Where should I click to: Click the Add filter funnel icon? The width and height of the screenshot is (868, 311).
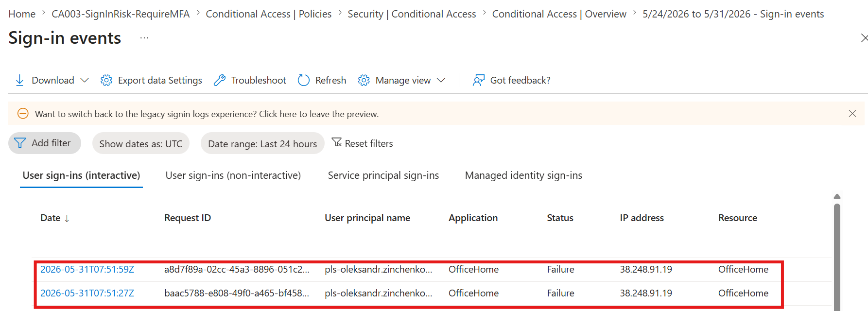pos(20,143)
